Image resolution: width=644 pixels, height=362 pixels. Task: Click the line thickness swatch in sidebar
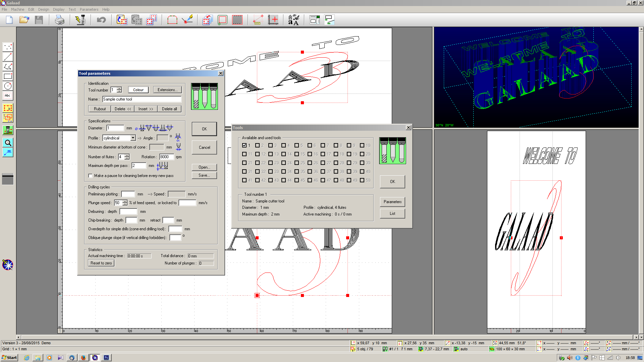pyautogui.click(x=8, y=179)
